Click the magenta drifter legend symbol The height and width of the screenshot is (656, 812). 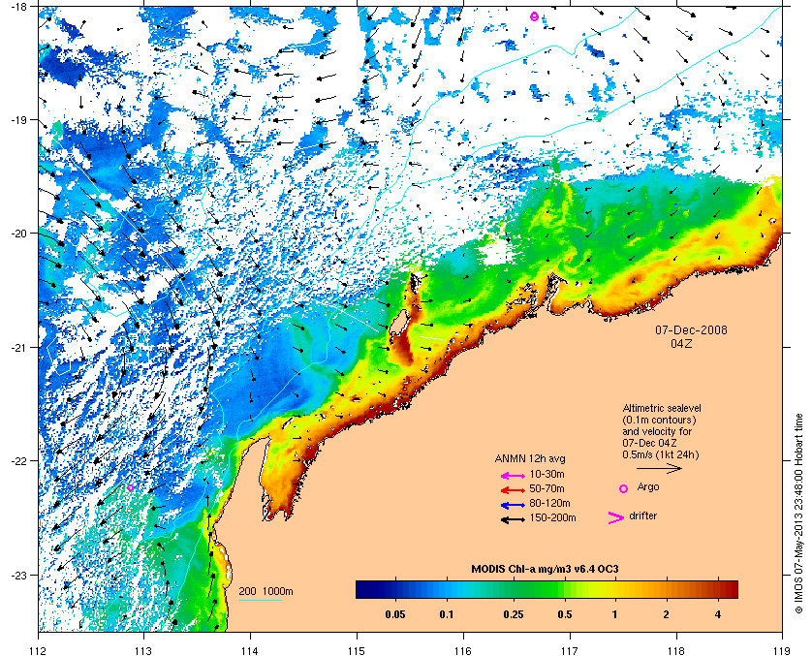coord(615,517)
